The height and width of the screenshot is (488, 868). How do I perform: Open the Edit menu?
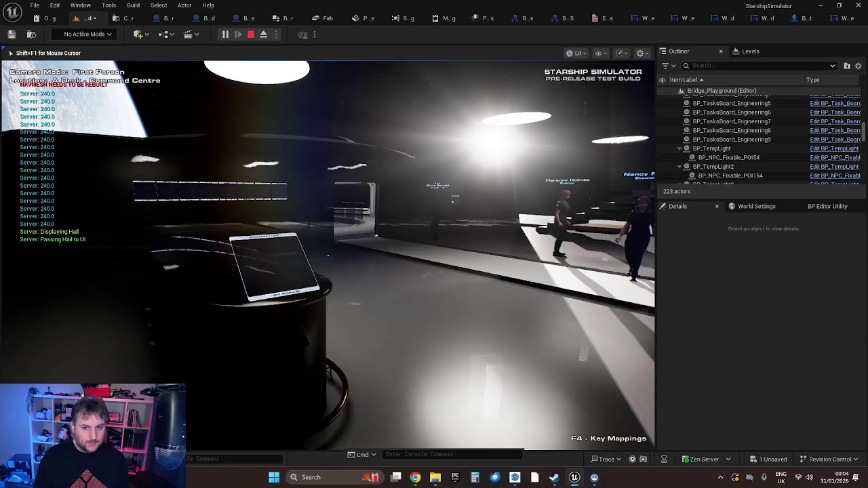tap(55, 5)
